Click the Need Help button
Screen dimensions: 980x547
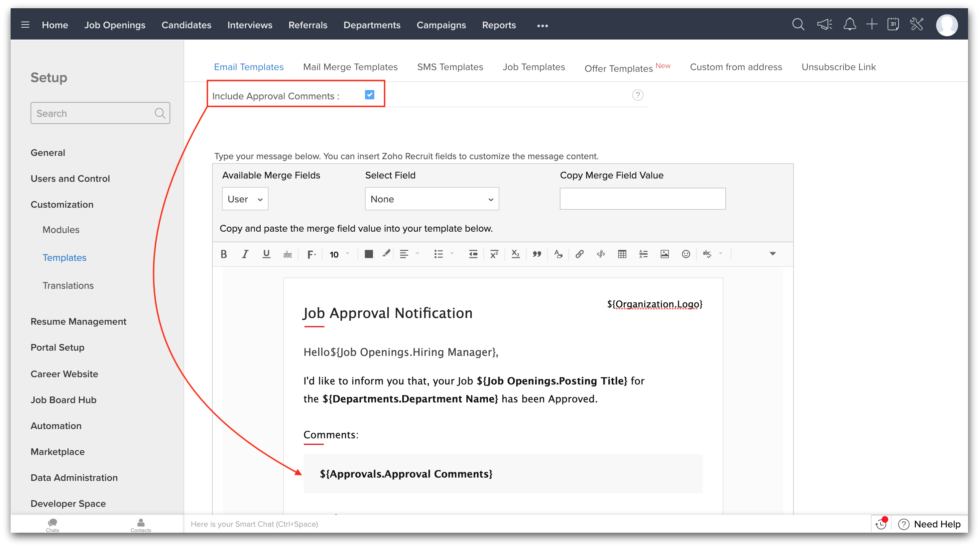(930, 524)
